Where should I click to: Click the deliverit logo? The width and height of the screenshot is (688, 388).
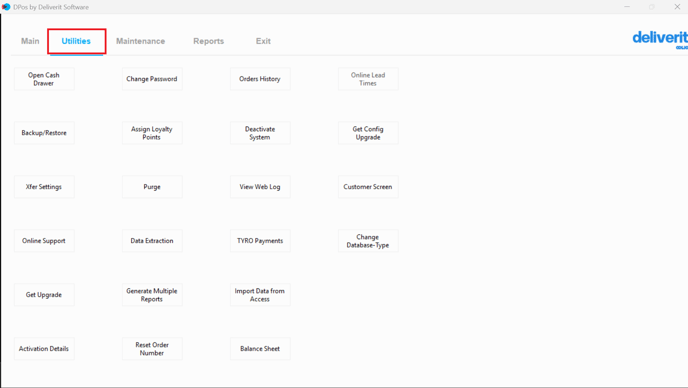point(660,40)
